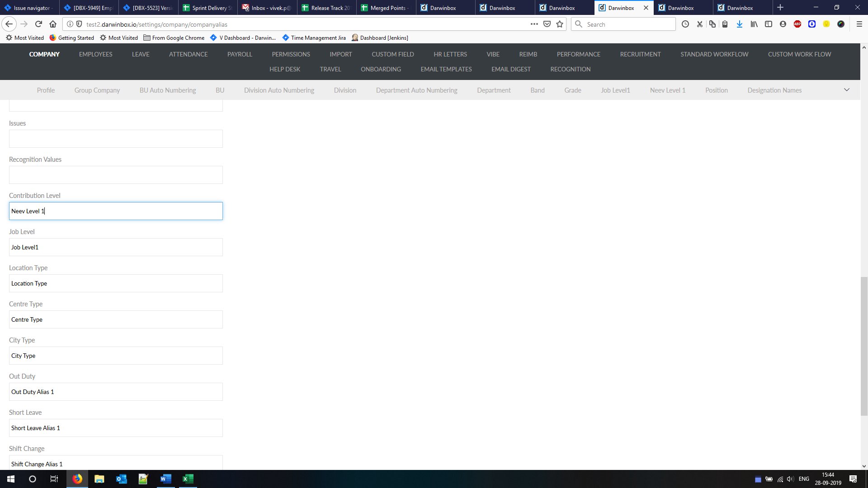Viewport: 868px width, 488px height.
Task: Click the page vertical scrollbar thumb
Action: (x=864, y=346)
